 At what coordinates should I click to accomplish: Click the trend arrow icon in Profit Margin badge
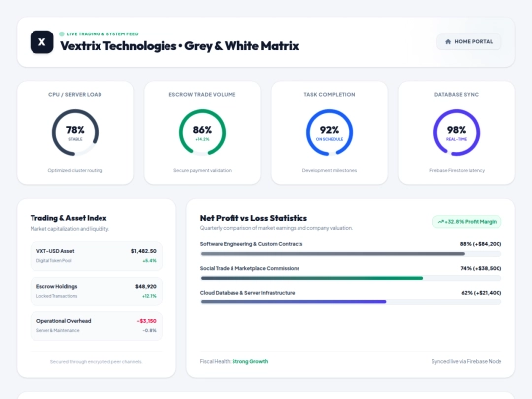point(440,222)
